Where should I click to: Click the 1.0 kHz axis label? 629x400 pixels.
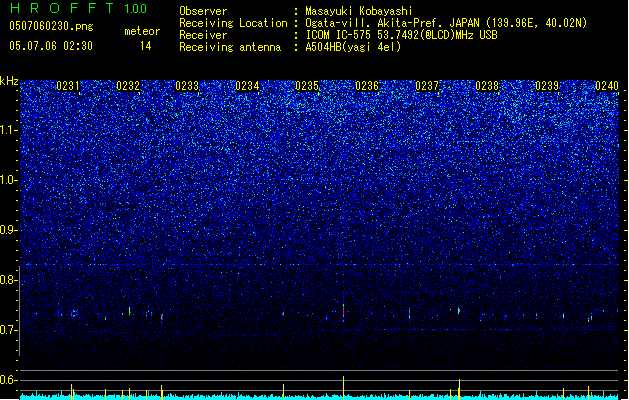click(9, 180)
